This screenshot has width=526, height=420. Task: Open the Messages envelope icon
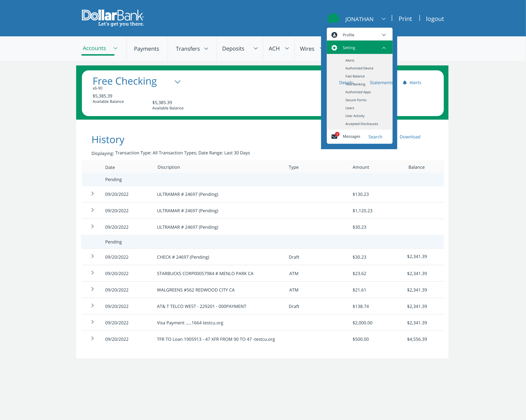click(x=334, y=137)
